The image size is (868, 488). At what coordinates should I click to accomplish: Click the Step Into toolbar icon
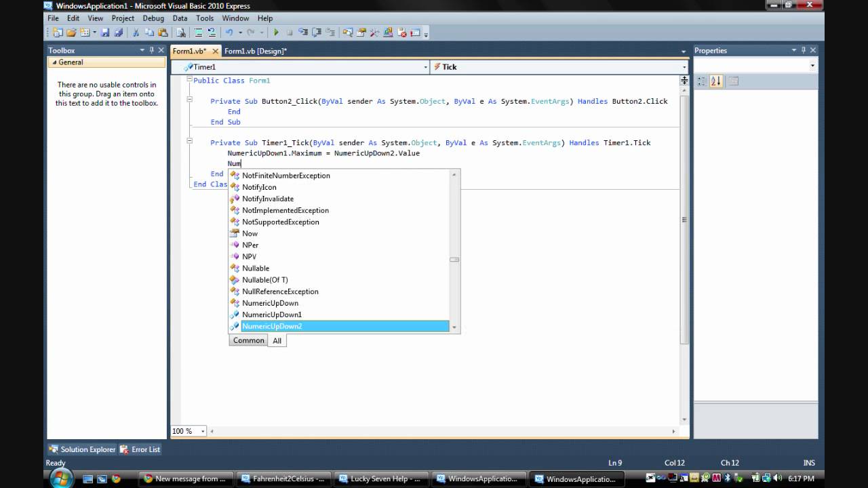click(302, 33)
